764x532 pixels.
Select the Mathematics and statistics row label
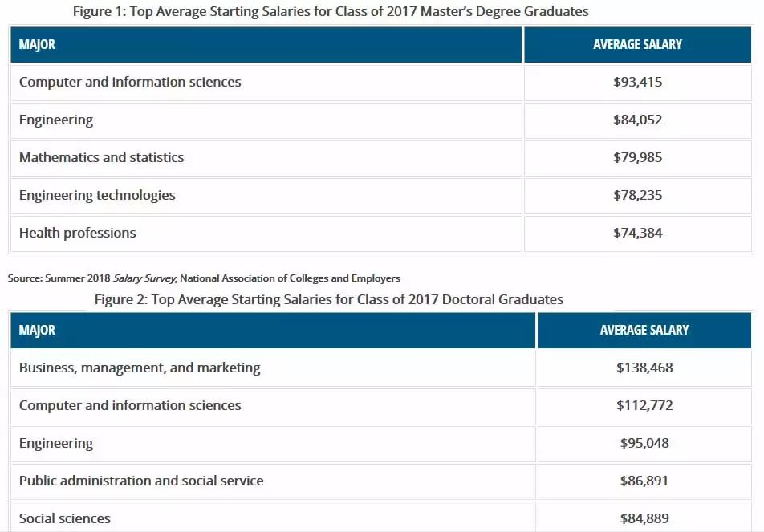(101, 157)
